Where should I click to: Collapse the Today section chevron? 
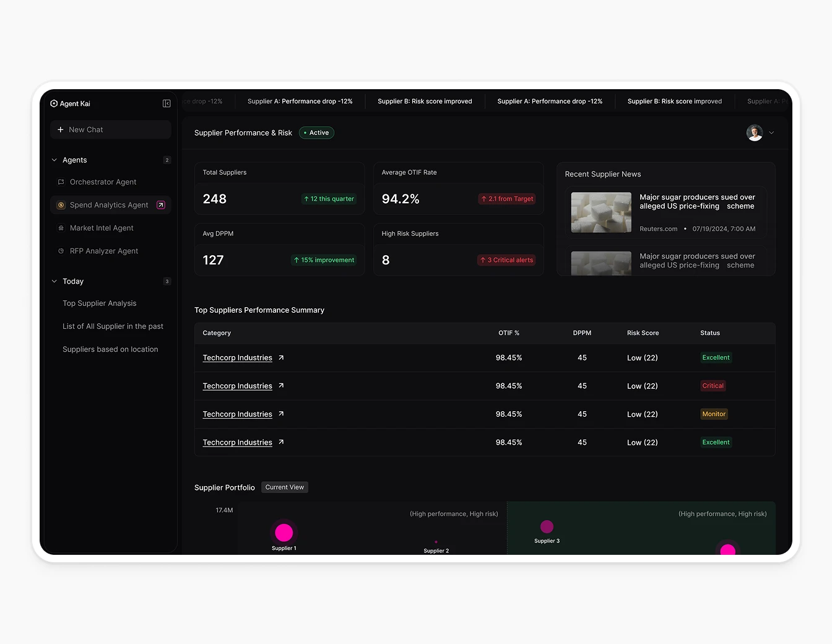(54, 281)
